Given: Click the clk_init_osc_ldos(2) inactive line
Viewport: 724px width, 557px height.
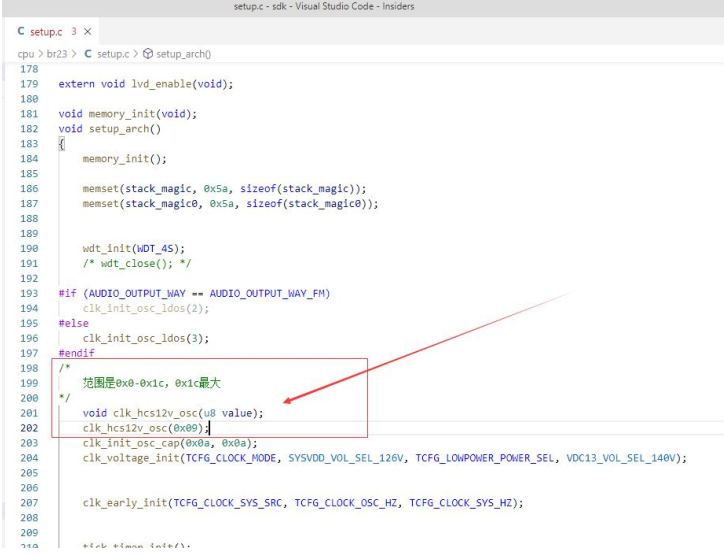Looking at the screenshot, I should click(x=146, y=309).
